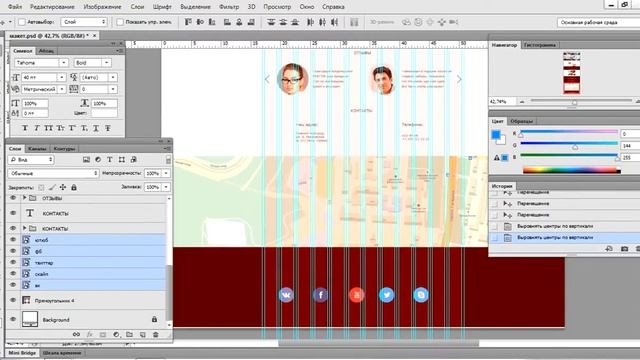
Task: Open the Выделение menu
Action: click(x=196, y=7)
